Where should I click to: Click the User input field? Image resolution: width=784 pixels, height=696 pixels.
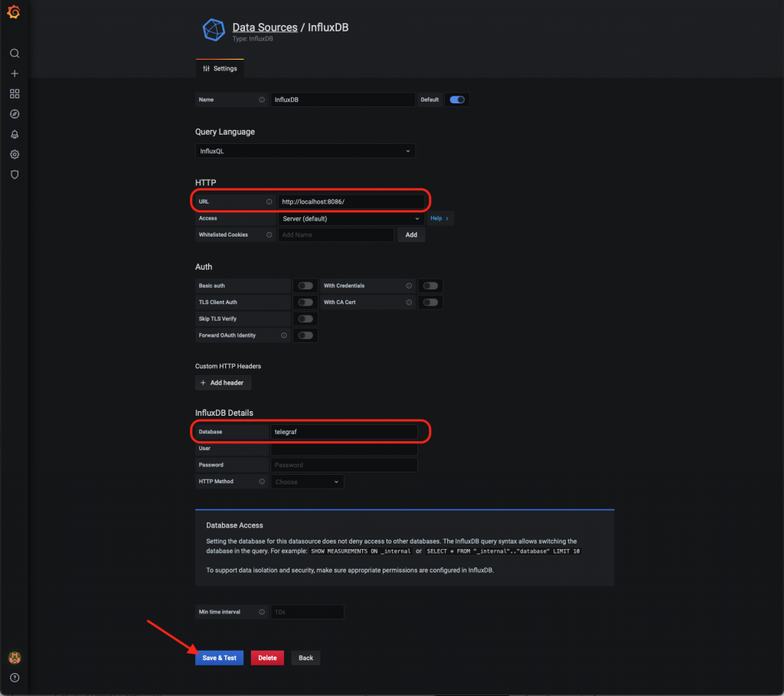[x=344, y=448]
